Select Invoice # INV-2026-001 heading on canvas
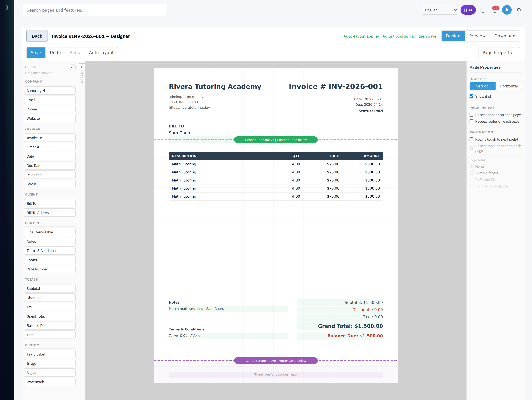Image resolution: width=532 pixels, height=400 pixels. pyautogui.click(x=335, y=86)
